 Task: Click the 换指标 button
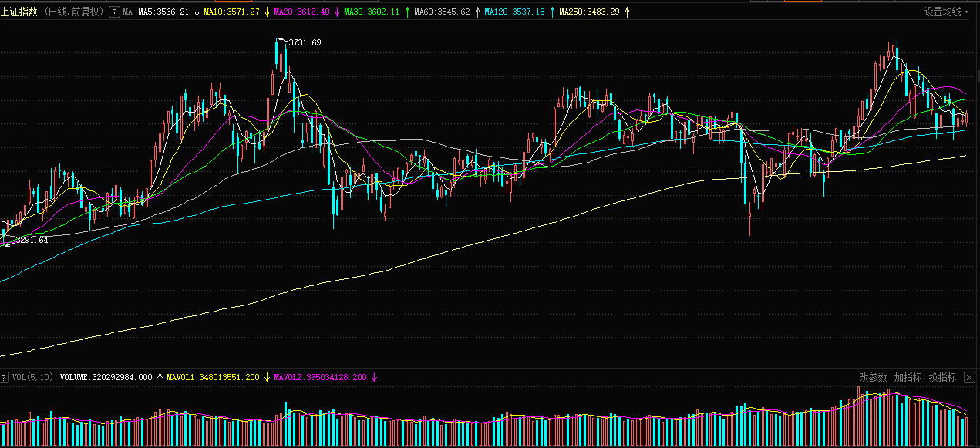pyautogui.click(x=942, y=377)
